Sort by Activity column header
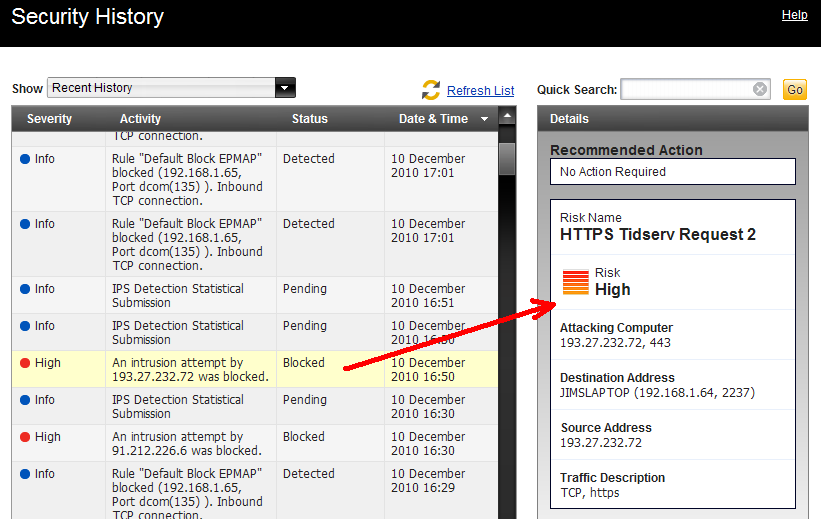The height and width of the screenshot is (519, 821). pos(140,119)
